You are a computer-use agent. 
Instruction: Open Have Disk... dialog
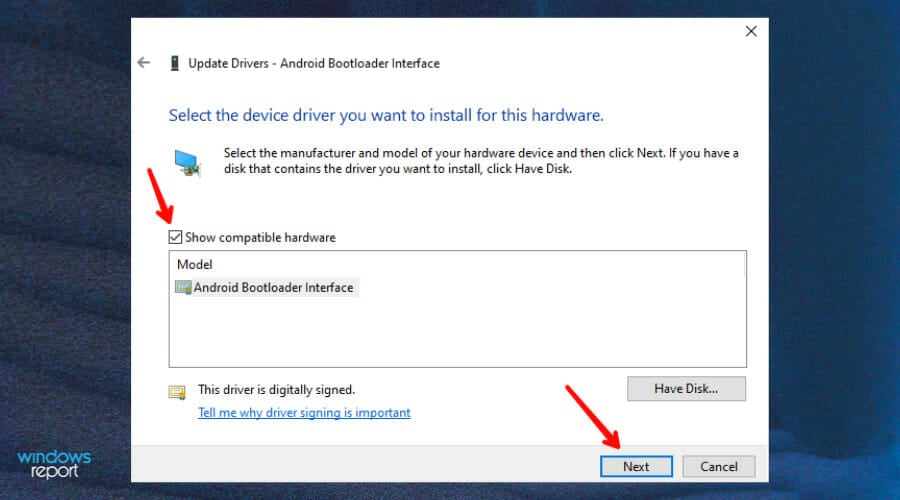point(686,389)
